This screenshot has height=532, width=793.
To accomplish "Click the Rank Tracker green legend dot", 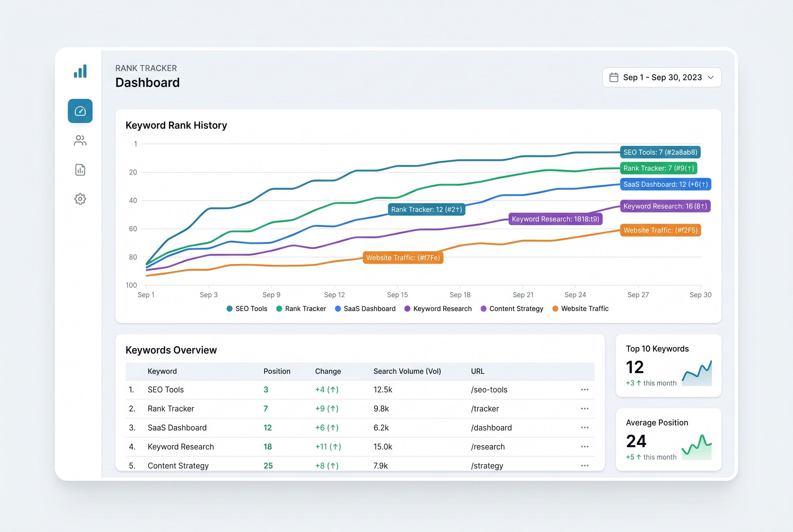I will 279,309.
